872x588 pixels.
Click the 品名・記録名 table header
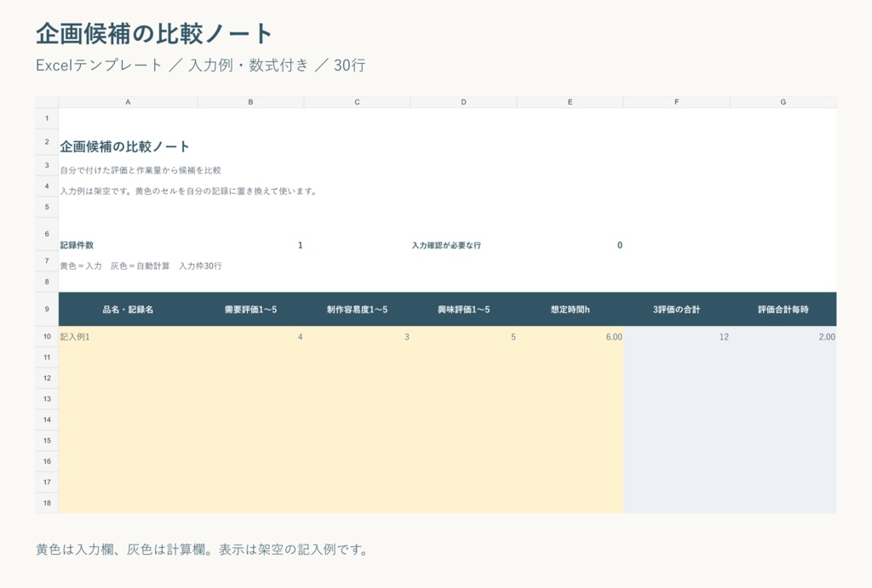tap(128, 310)
